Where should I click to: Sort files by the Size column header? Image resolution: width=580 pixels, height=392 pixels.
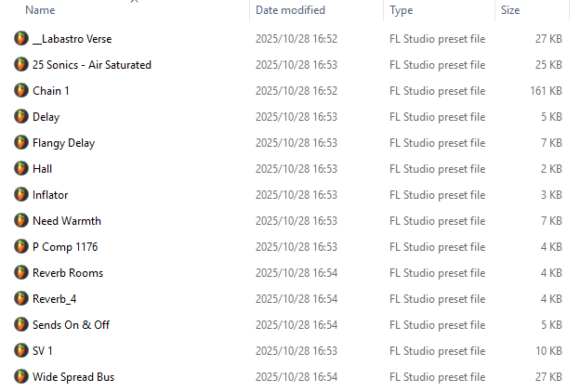(510, 10)
